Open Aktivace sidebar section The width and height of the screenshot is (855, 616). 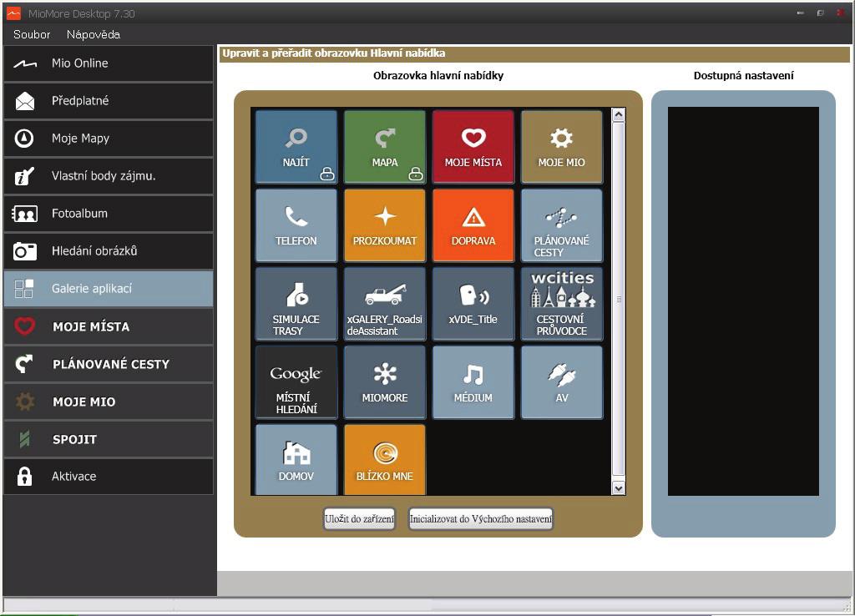[x=109, y=477]
